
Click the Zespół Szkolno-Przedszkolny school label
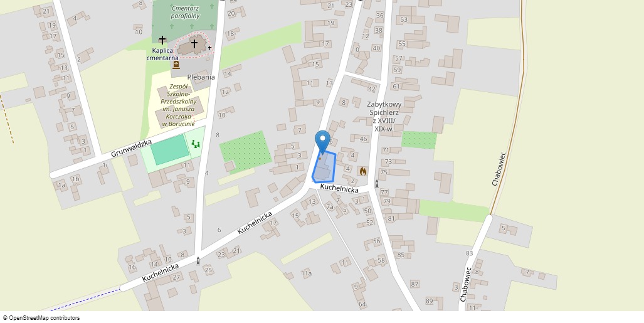click(x=179, y=105)
